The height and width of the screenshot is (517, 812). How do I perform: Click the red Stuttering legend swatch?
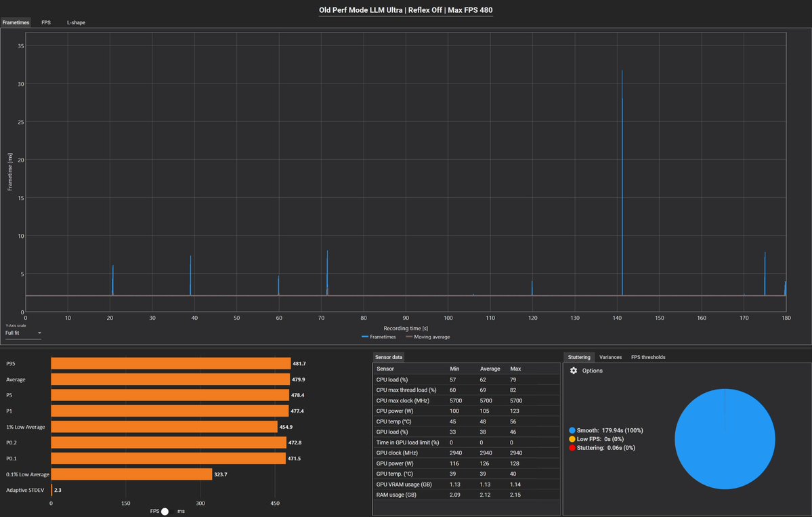[x=572, y=448]
